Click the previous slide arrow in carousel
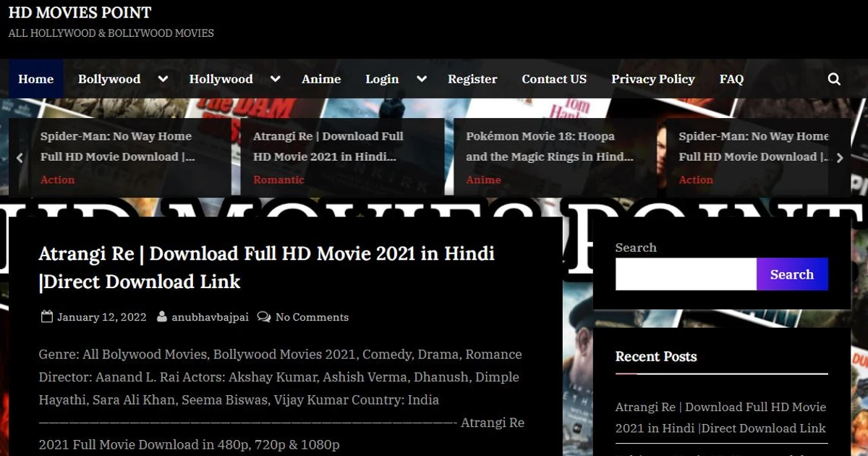 [x=20, y=158]
